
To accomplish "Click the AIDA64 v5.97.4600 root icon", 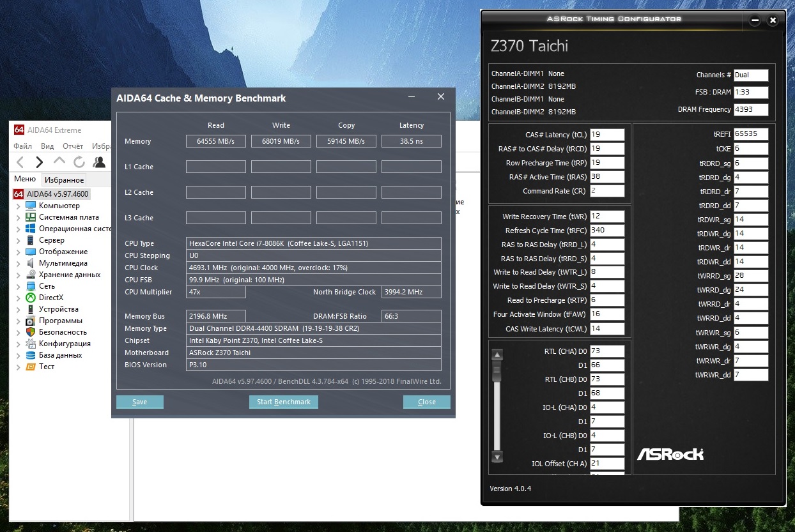I will [19, 194].
